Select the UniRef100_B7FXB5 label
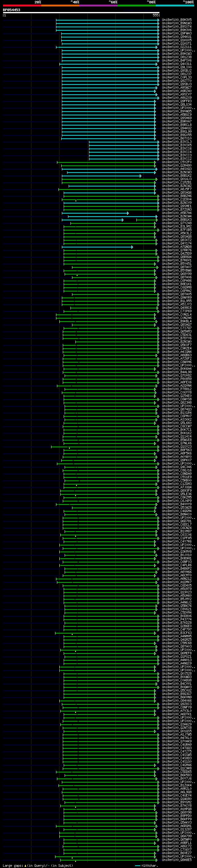This screenshot has width=197, height=868. click(x=177, y=230)
